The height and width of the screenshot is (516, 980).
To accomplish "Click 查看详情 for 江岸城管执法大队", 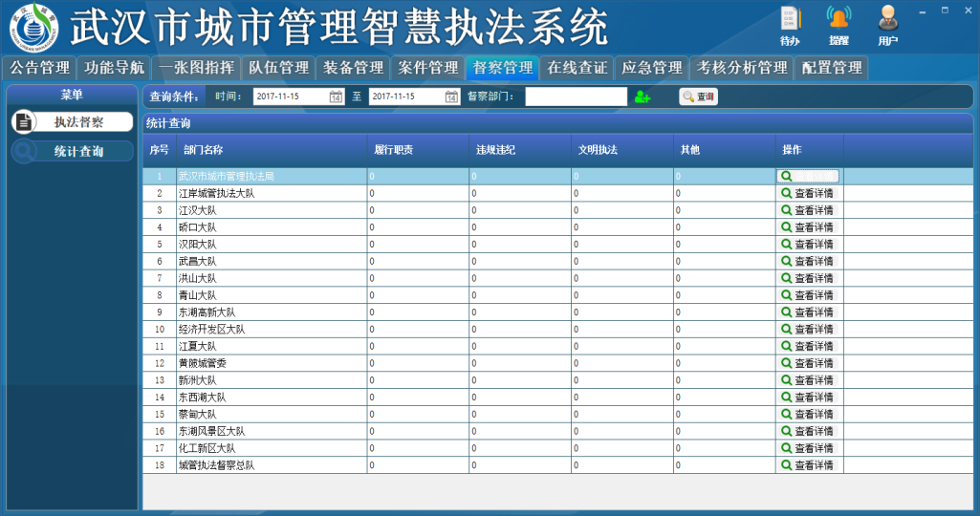I will [x=808, y=193].
